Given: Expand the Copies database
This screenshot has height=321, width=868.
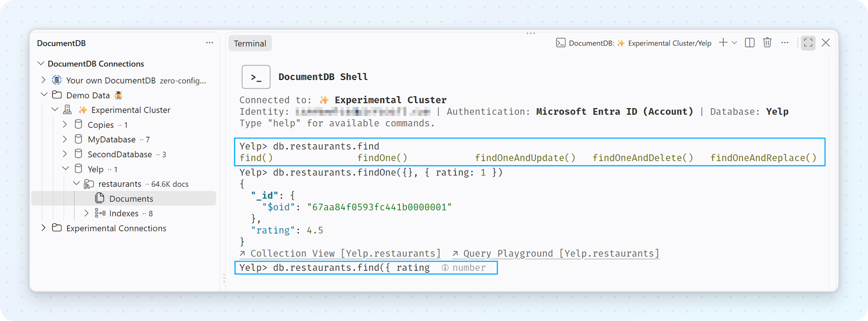Looking at the screenshot, I should click(x=65, y=124).
